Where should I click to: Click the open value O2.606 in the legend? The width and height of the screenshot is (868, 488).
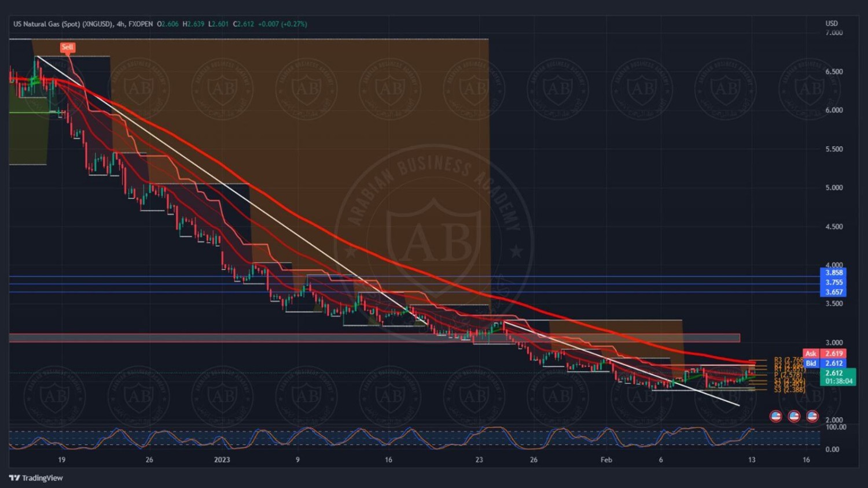pos(168,24)
